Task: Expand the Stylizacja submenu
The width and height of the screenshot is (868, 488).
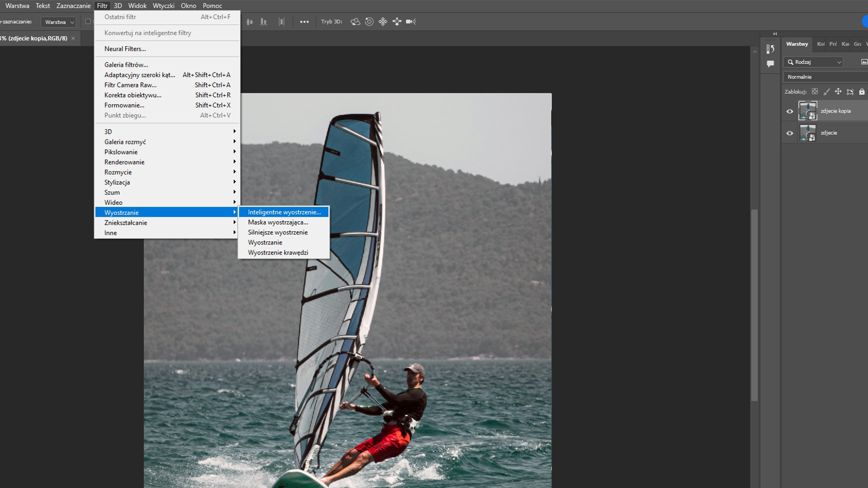Action: click(x=167, y=182)
